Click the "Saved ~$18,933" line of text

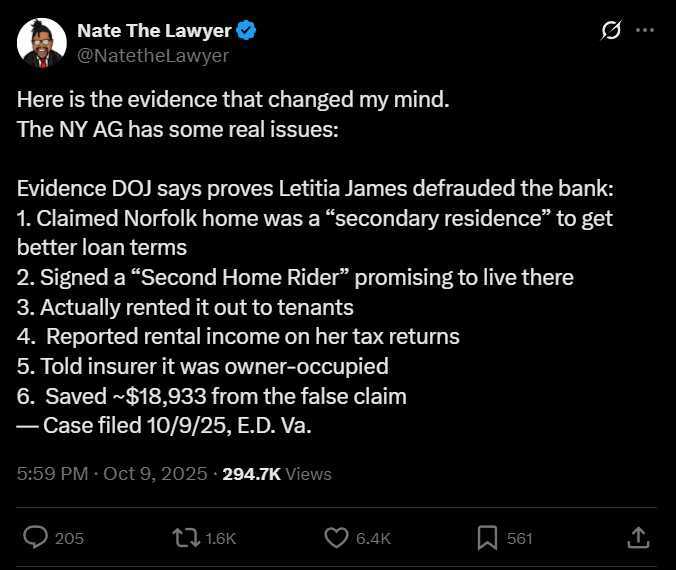(x=212, y=396)
